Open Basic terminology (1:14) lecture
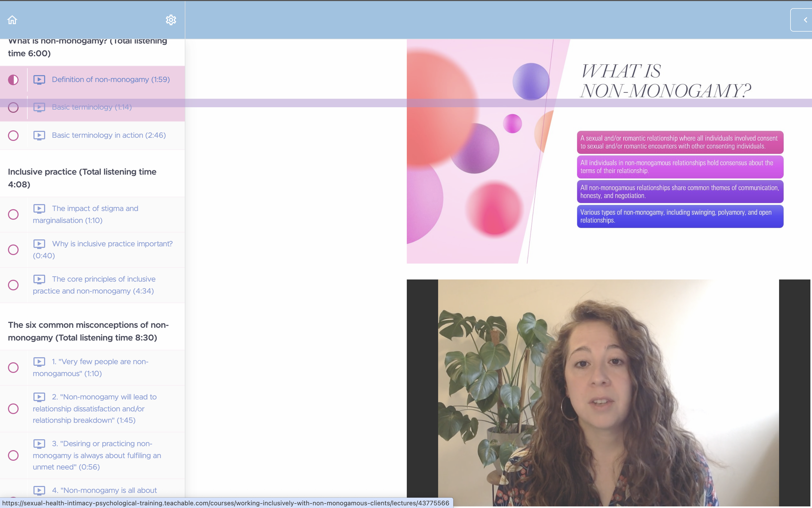This screenshot has height=508, width=812. tap(92, 107)
